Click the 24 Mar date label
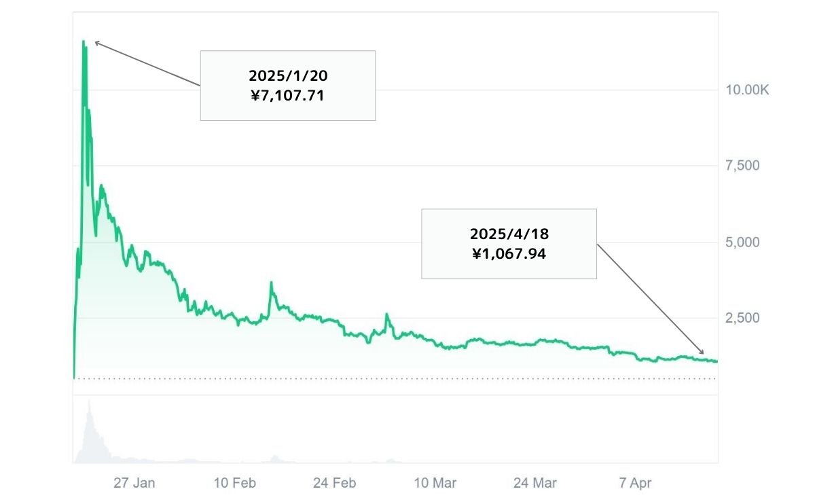This screenshot has width=815, height=504. point(535,483)
